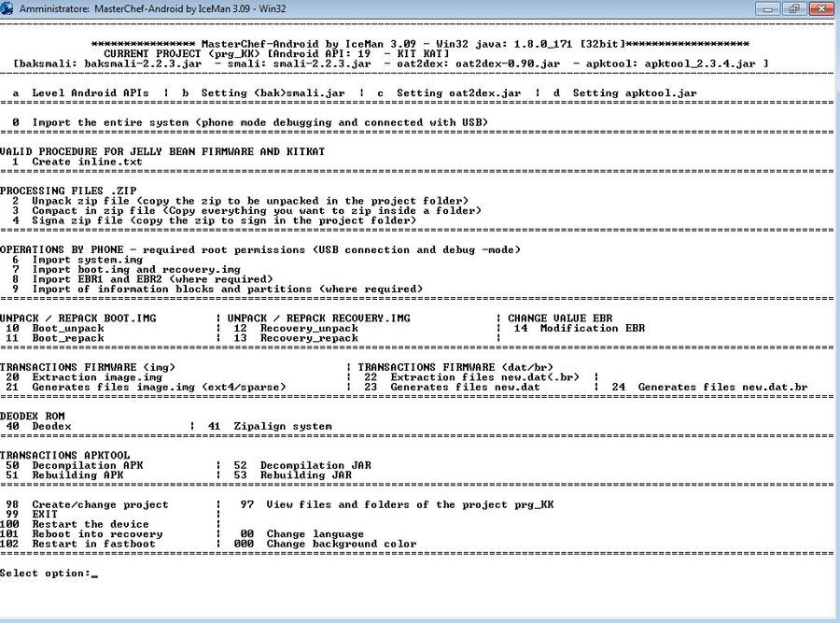Click the 'Rebuilding JAR' option text
This screenshot has height=623, width=840.
[306, 474]
